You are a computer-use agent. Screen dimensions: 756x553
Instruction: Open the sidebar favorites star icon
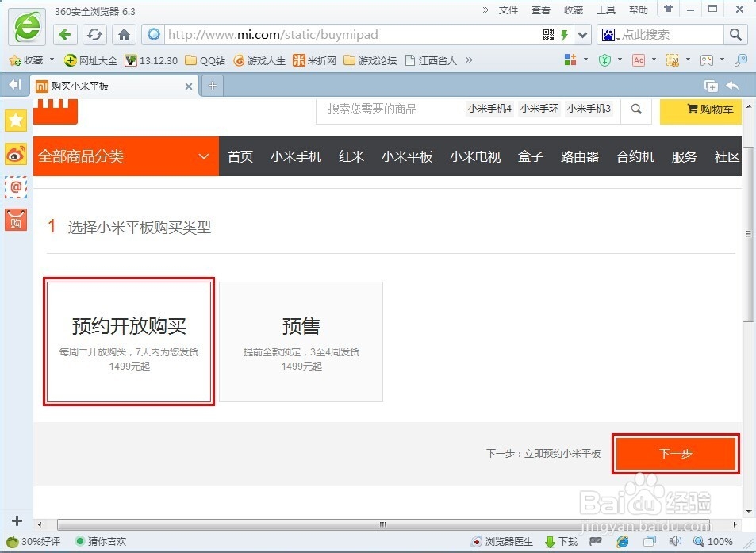[x=16, y=121]
